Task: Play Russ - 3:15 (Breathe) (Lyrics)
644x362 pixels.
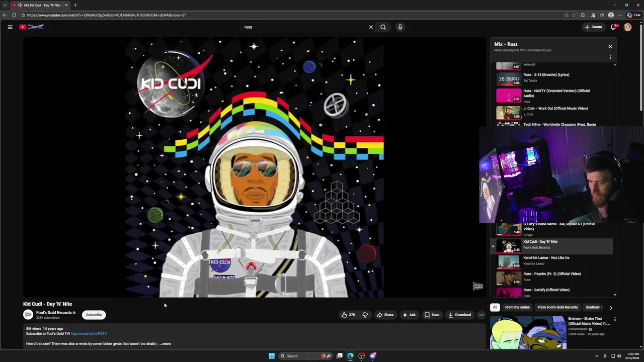Action: (x=546, y=75)
